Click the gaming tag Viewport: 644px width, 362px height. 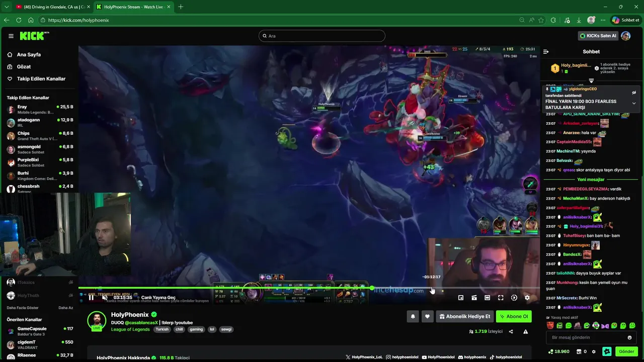[x=196, y=329]
